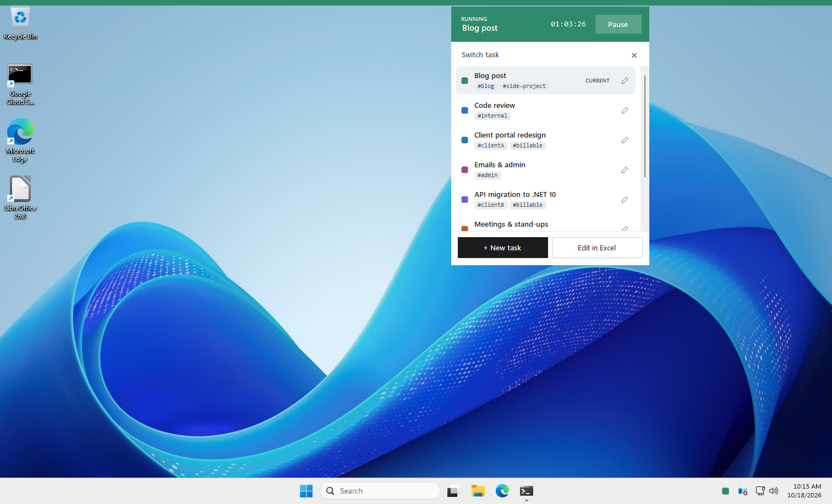Switch to Emails & admin task
The image size is (832, 504).
(x=545, y=169)
